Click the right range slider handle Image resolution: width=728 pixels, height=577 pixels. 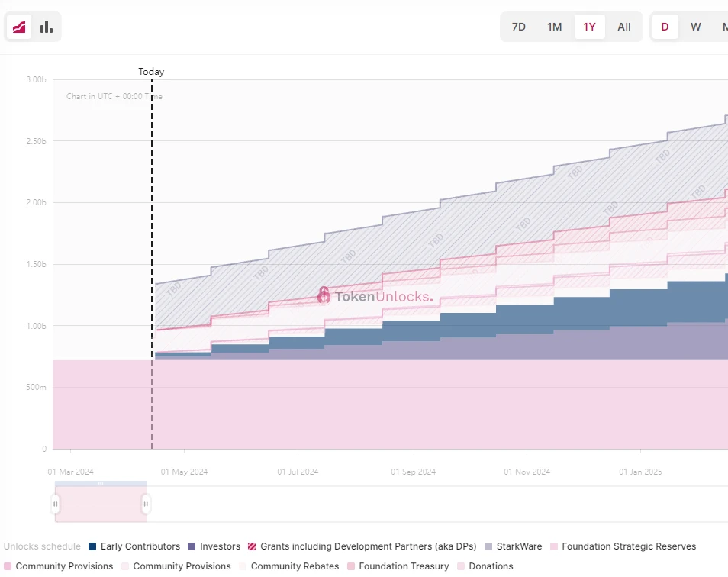146,504
